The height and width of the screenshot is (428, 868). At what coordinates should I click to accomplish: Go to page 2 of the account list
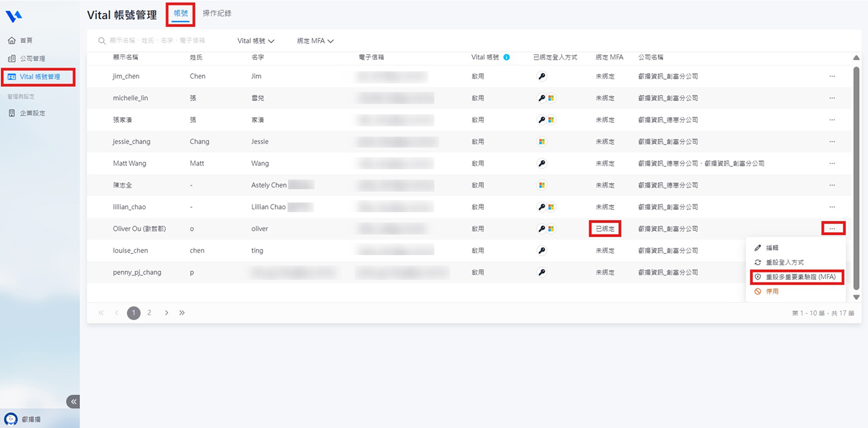coord(149,313)
